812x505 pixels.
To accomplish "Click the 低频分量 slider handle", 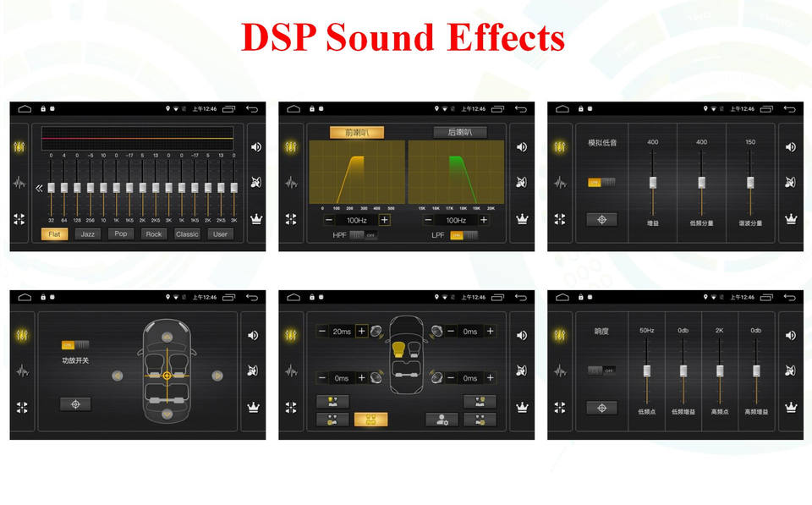I will tap(702, 183).
